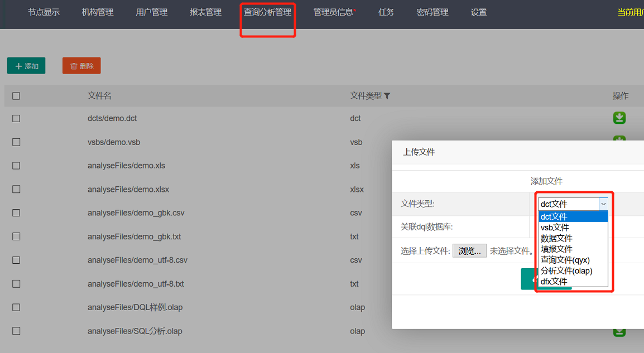Click file name analyseFiles/demo.xls
Viewport: 644px width, 353px height.
pos(126,166)
